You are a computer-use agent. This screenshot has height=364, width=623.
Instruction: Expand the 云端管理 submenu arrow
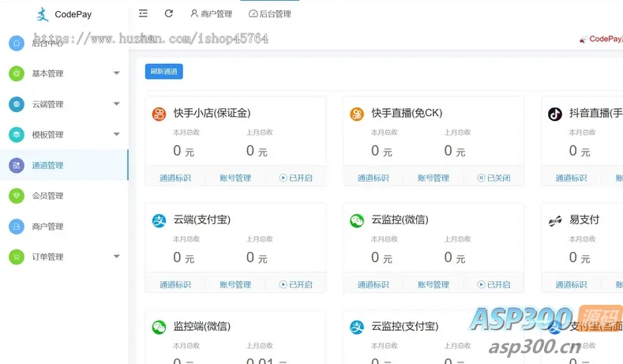click(116, 103)
